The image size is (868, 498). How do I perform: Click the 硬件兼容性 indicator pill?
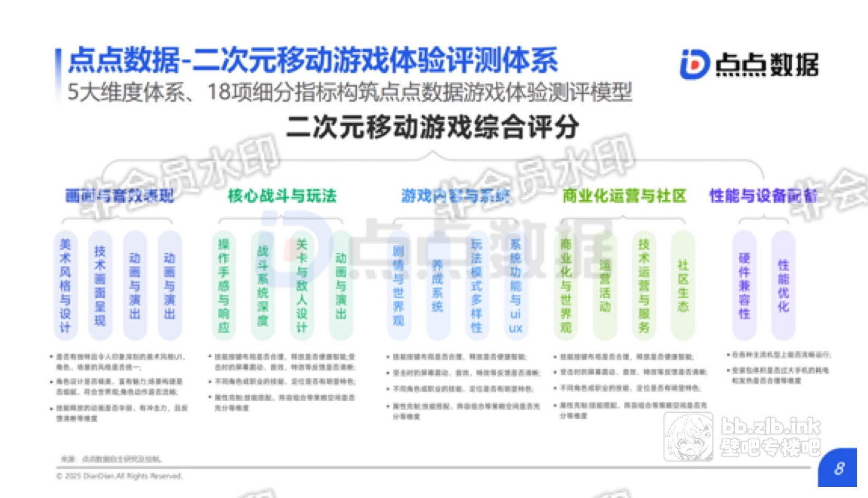pos(744,285)
